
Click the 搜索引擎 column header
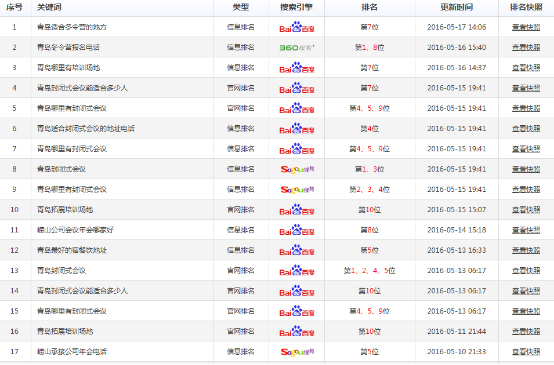[x=296, y=7]
